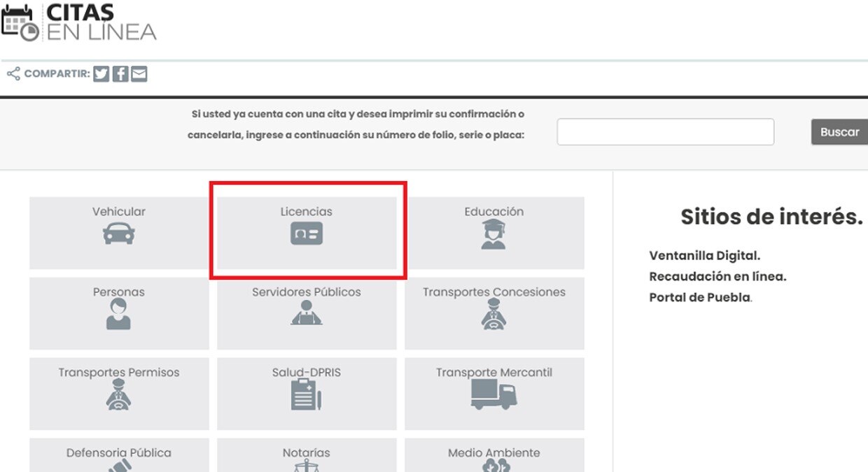Choose the Personas avatar icon
The image size is (868, 472).
[x=118, y=314]
